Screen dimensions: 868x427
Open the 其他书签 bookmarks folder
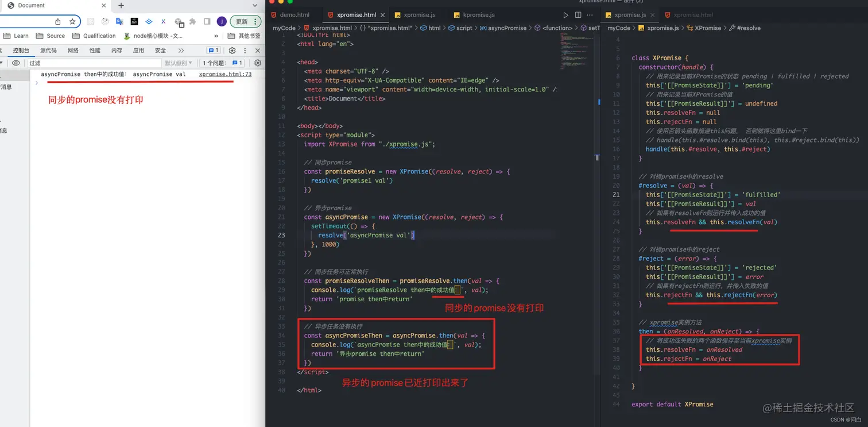[245, 36]
